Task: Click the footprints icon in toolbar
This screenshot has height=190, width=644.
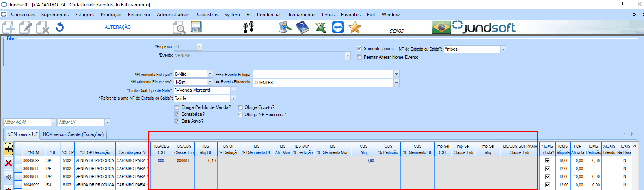Action: pyautogui.click(x=248, y=28)
